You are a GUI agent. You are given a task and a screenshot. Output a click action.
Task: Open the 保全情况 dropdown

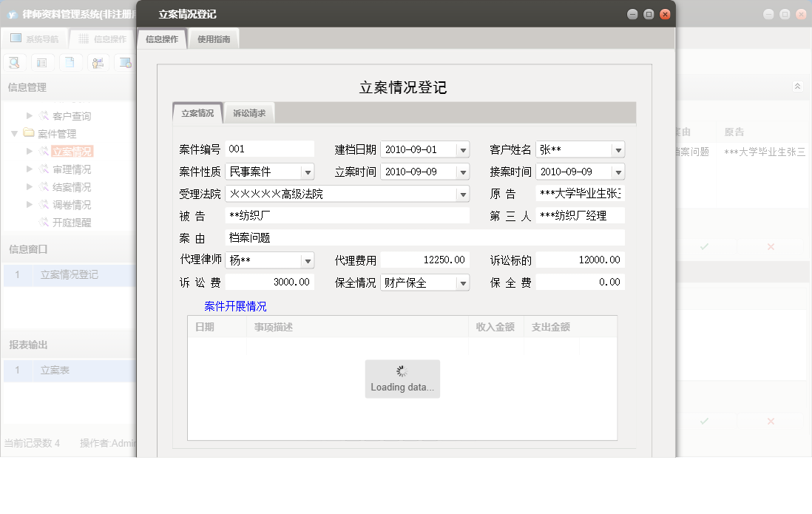point(464,282)
